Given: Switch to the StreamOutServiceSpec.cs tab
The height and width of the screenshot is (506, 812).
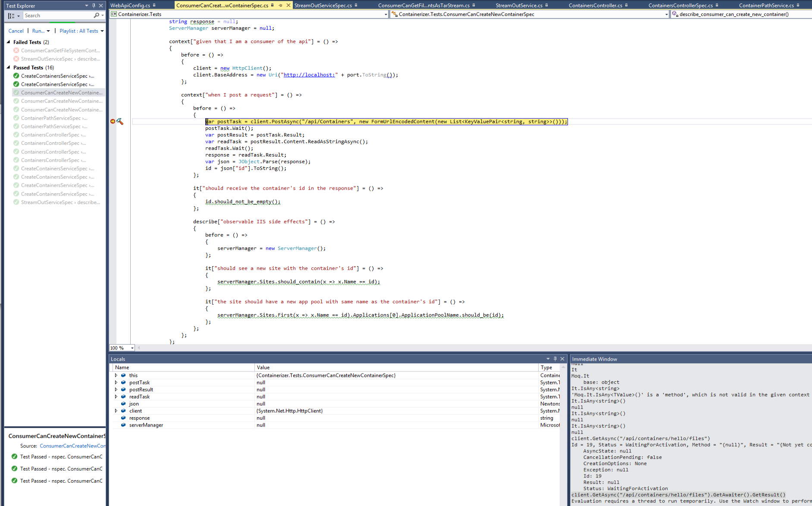Looking at the screenshot, I should [323, 6].
